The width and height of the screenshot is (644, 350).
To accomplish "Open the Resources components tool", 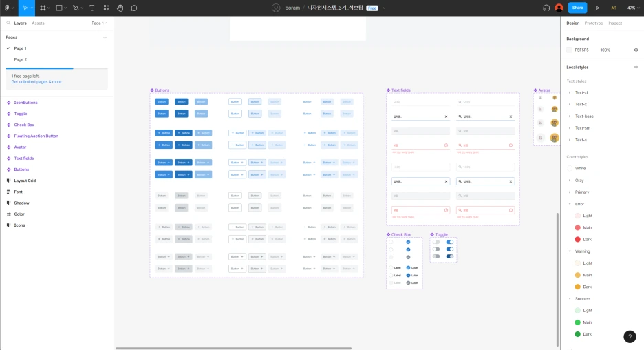I will coord(107,8).
